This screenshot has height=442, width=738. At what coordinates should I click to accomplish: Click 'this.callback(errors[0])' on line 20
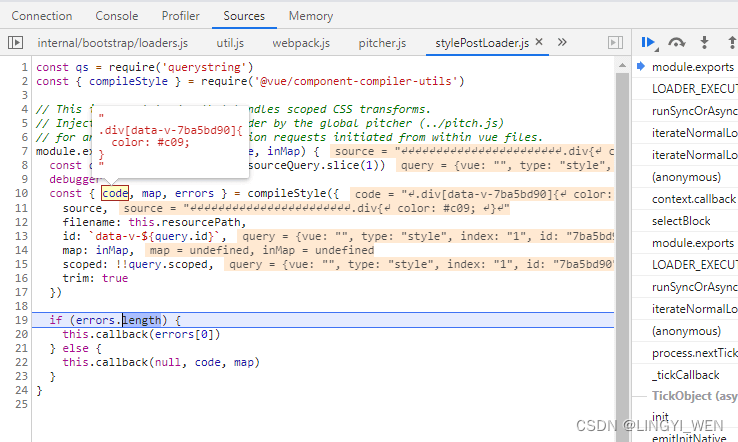pyautogui.click(x=141, y=334)
